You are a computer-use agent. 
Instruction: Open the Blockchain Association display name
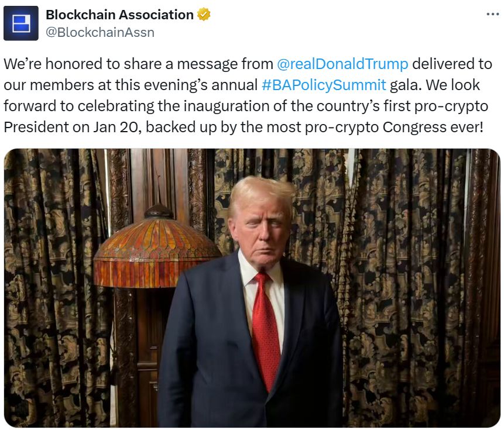[x=119, y=15]
